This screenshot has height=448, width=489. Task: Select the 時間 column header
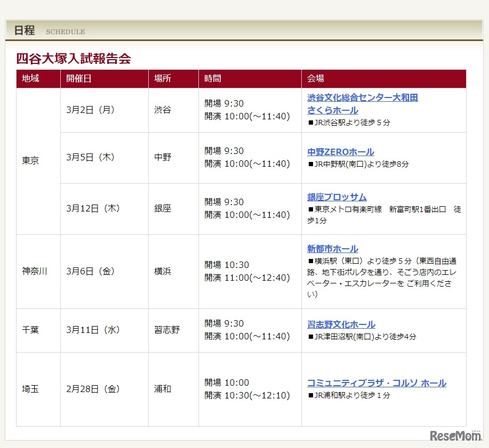212,78
